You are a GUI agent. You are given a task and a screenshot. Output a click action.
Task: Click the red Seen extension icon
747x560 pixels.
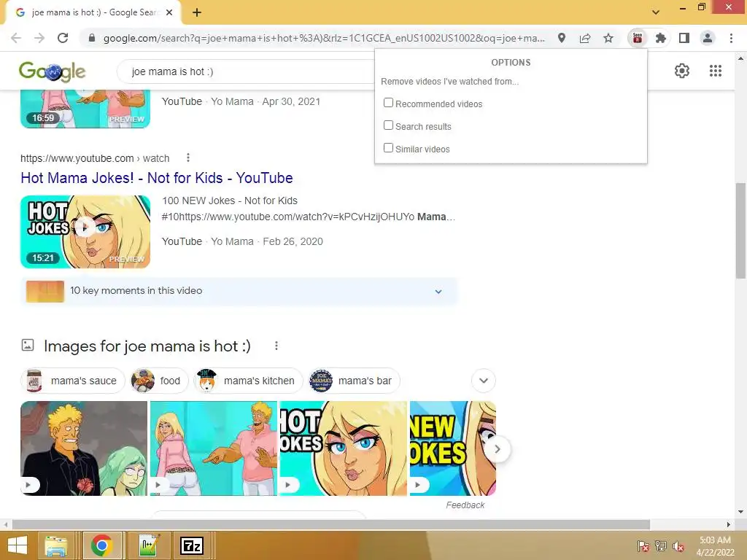[638, 38]
